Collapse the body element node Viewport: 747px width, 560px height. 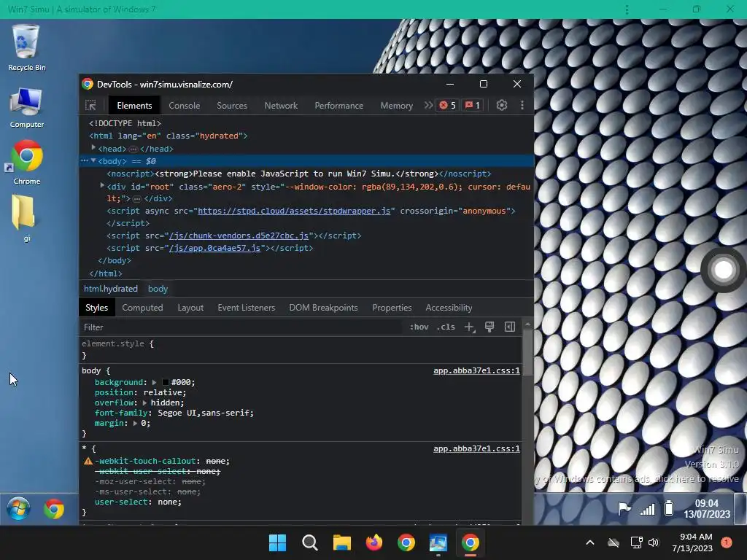pyautogui.click(x=93, y=161)
